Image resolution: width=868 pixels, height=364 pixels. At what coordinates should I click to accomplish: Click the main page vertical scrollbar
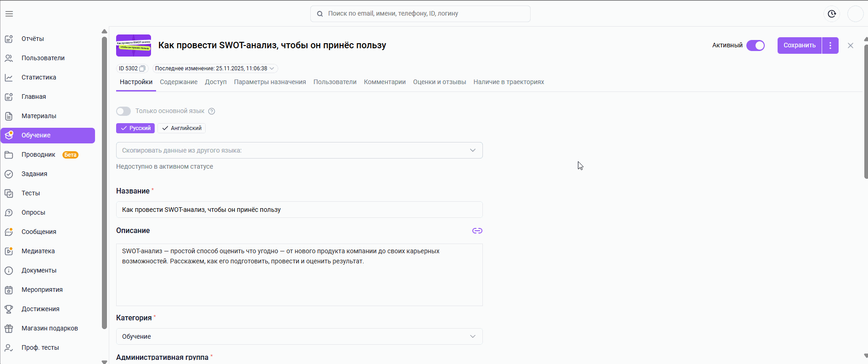coord(866,112)
